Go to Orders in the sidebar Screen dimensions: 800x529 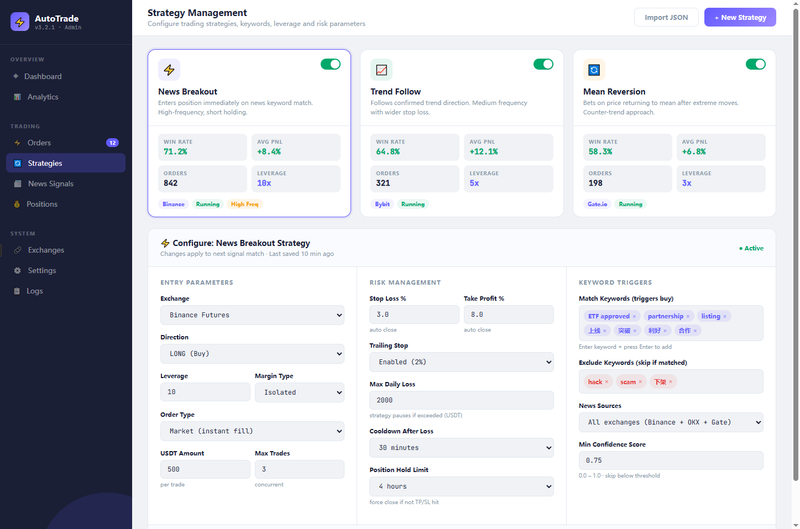pos(39,143)
